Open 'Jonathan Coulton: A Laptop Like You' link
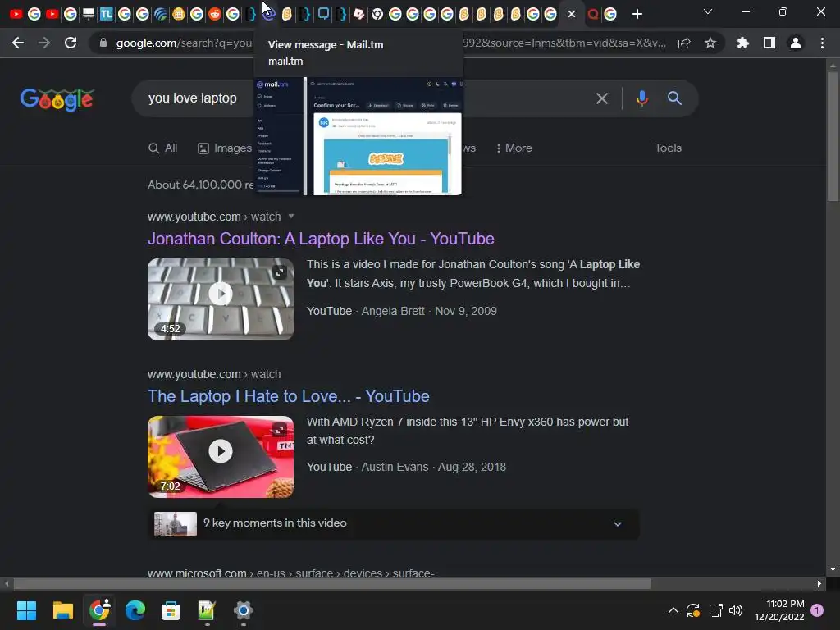The image size is (840, 630). (x=321, y=239)
